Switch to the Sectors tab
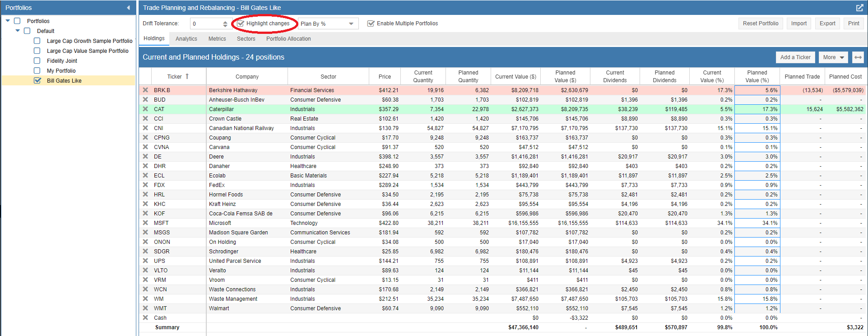Viewport: 868px width, 336px height. coord(246,39)
